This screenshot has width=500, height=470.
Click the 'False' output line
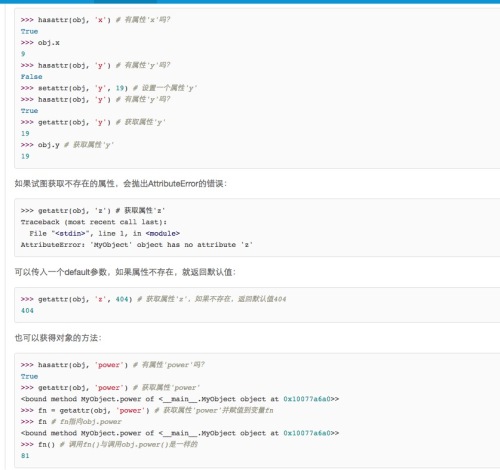[31, 77]
